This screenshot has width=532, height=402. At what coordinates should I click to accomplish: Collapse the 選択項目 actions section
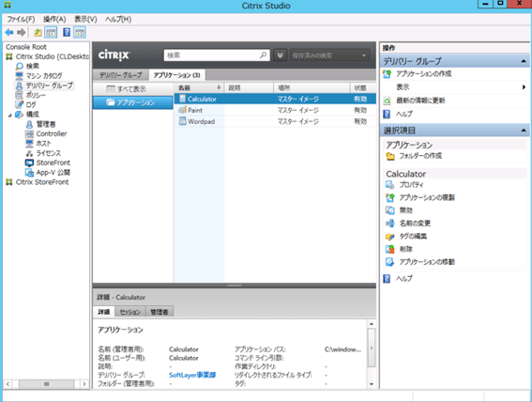(524, 131)
